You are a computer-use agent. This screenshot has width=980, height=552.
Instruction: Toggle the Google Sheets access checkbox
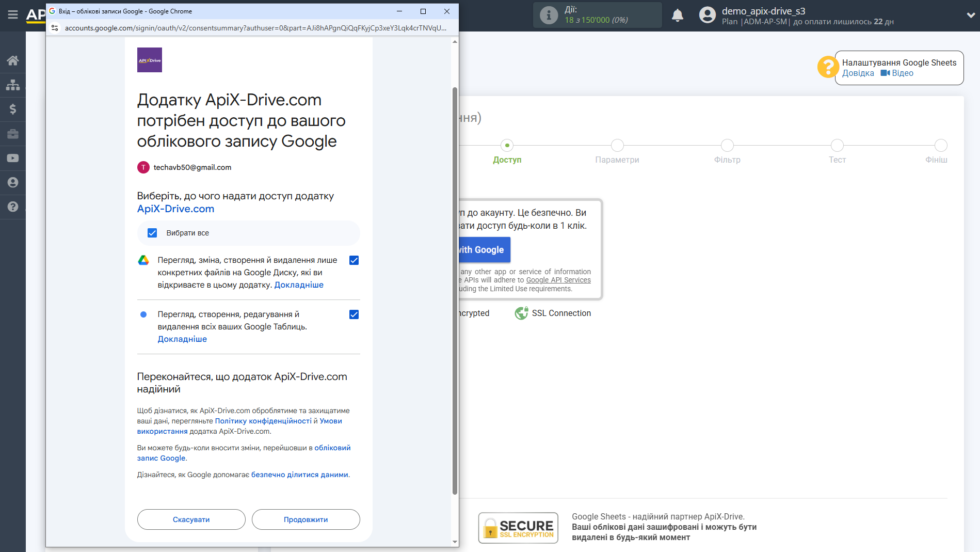click(354, 314)
